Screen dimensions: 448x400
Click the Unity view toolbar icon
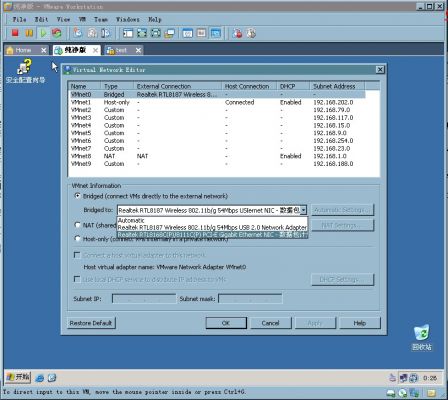pyautogui.click(x=169, y=33)
